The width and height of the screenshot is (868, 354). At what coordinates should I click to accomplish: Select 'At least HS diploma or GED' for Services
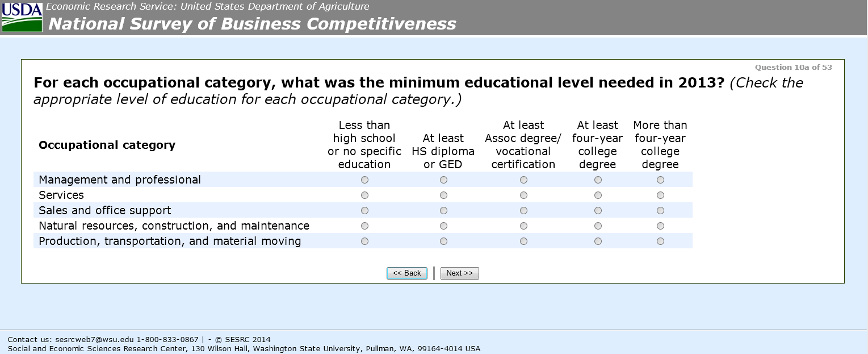click(x=443, y=195)
